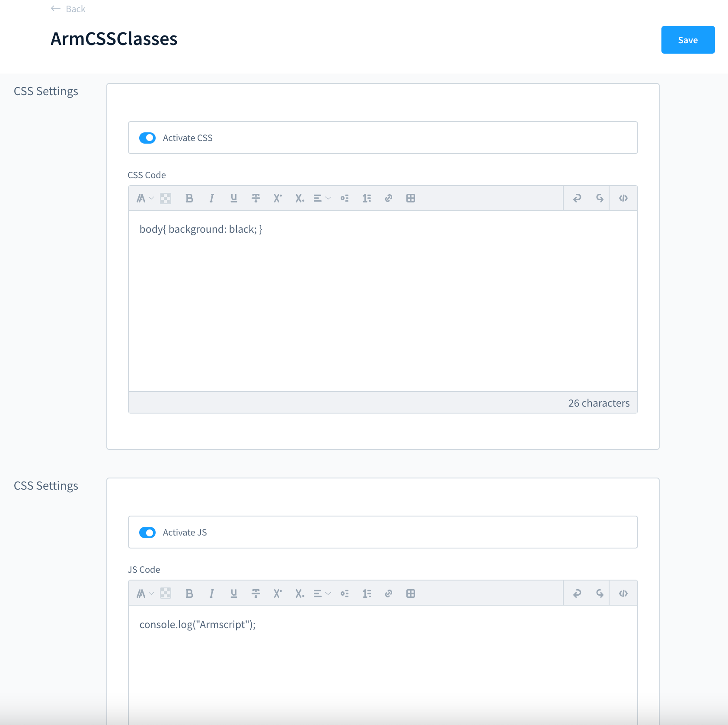Image resolution: width=728 pixels, height=725 pixels.
Task: Click the '26 characters' counter
Action: click(599, 403)
